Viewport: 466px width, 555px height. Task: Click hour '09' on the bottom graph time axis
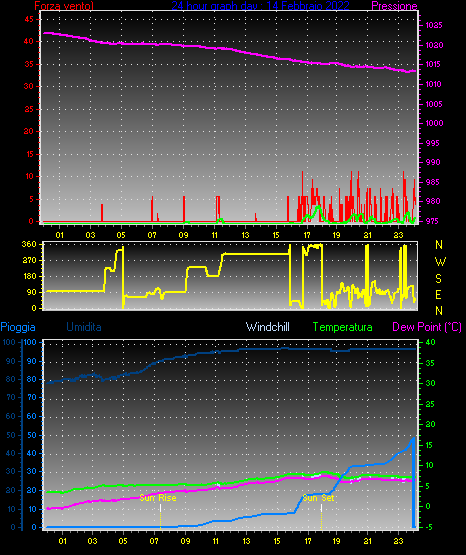coord(185,541)
